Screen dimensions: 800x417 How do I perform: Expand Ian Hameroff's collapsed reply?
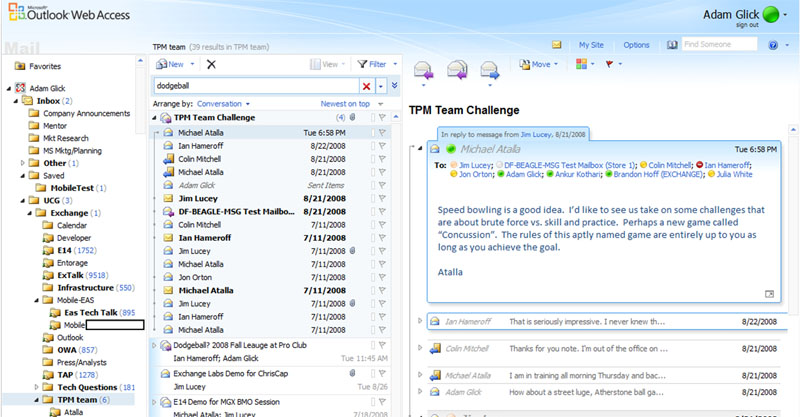419,321
